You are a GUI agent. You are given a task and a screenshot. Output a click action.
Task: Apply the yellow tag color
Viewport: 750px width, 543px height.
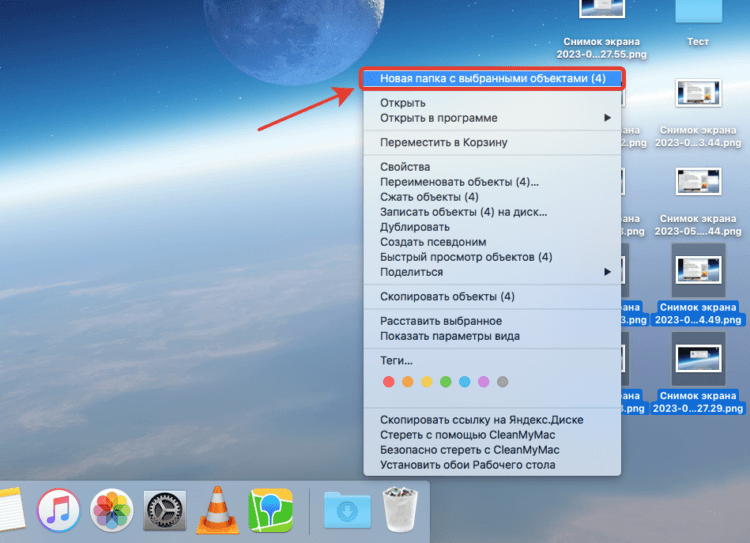click(x=427, y=382)
